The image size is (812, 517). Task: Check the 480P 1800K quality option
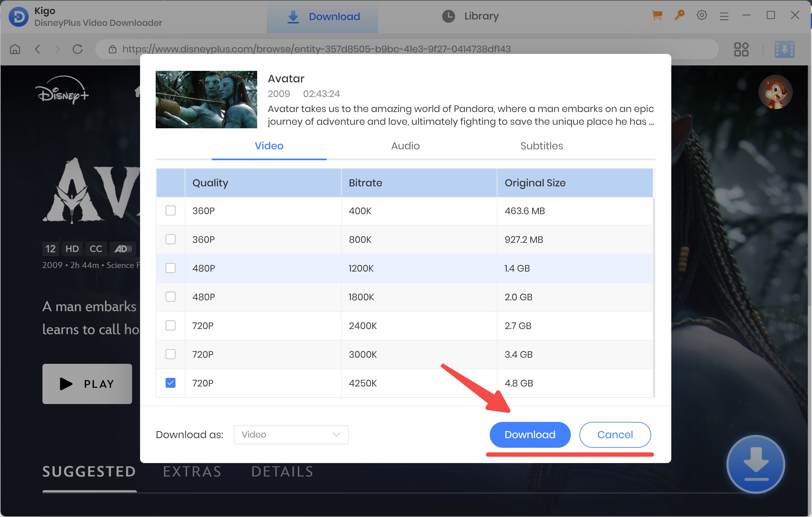pyautogui.click(x=171, y=297)
